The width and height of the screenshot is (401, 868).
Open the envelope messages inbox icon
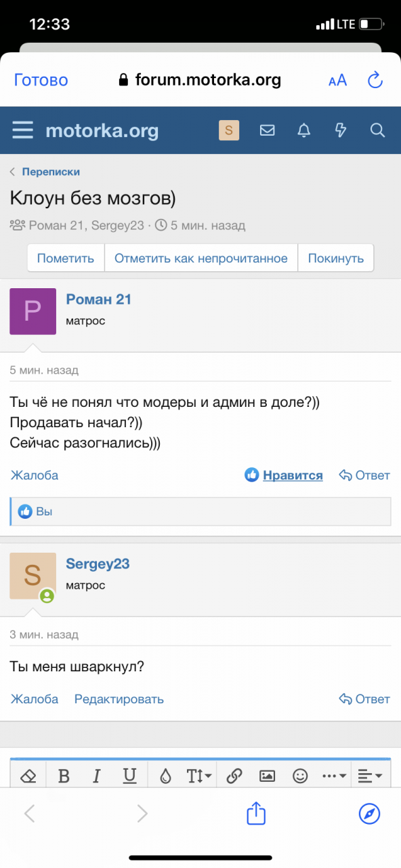pyautogui.click(x=268, y=130)
